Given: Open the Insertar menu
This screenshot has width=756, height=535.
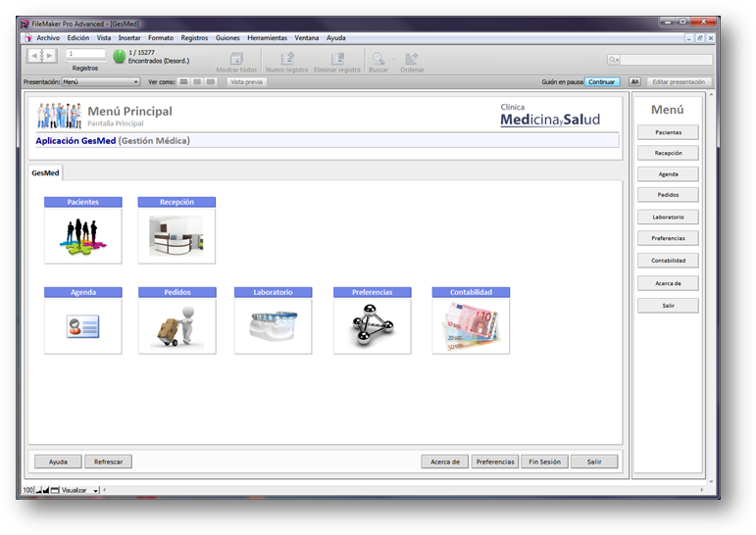Looking at the screenshot, I should pyautogui.click(x=129, y=38).
